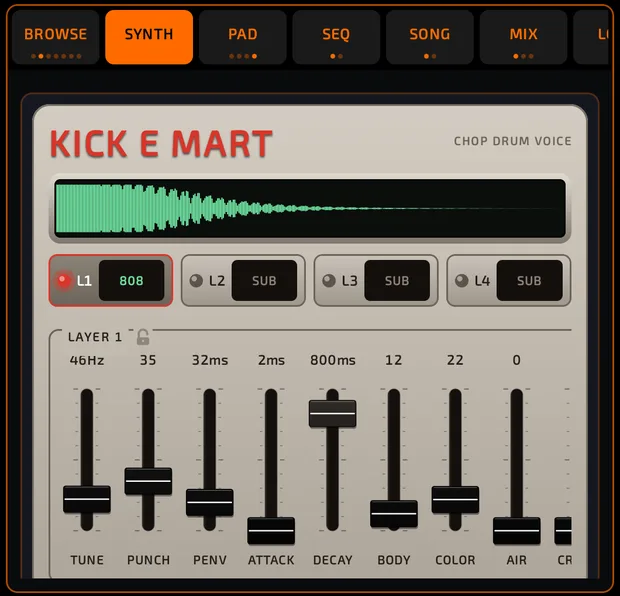Enable the L2 layer LED
620x596 pixels.
196,280
